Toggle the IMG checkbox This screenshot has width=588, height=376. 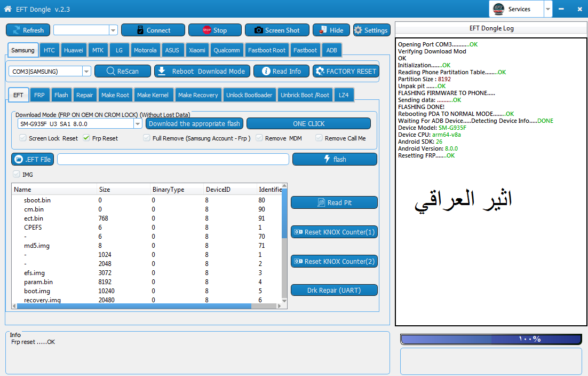click(16, 174)
